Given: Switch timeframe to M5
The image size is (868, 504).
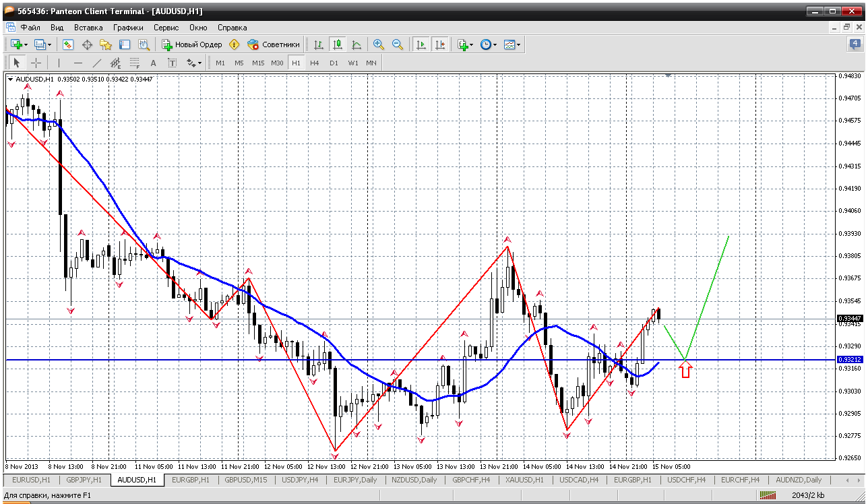Looking at the screenshot, I should click(239, 63).
